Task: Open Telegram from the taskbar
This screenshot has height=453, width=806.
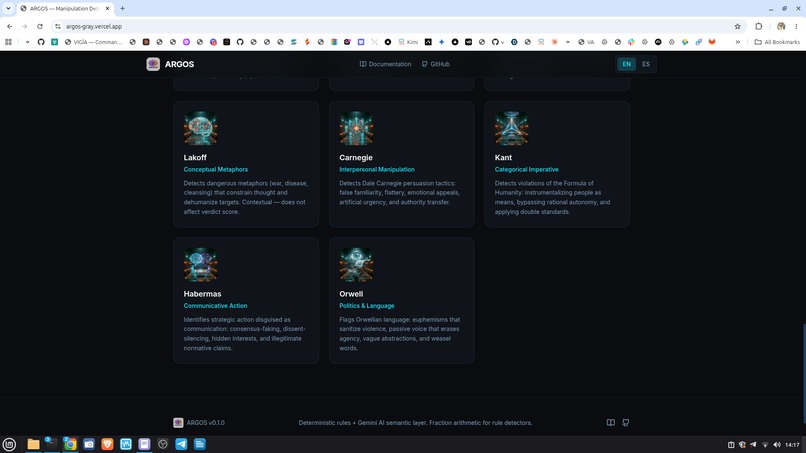Action: 181,444
